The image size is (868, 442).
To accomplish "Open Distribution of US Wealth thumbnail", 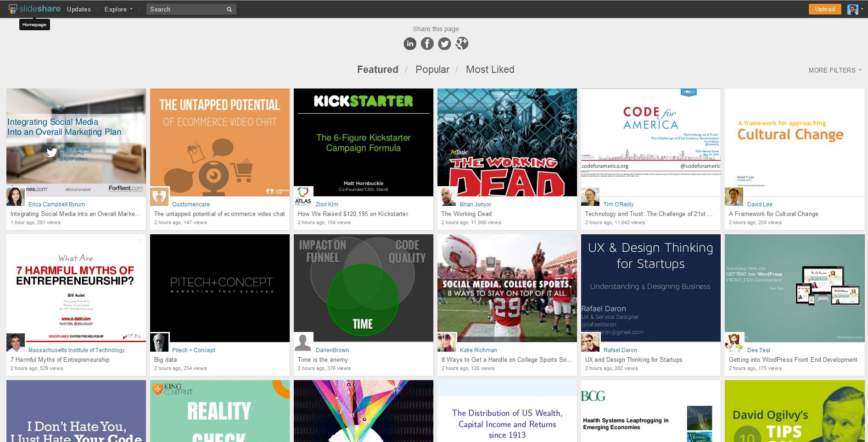I will pos(507,411).
